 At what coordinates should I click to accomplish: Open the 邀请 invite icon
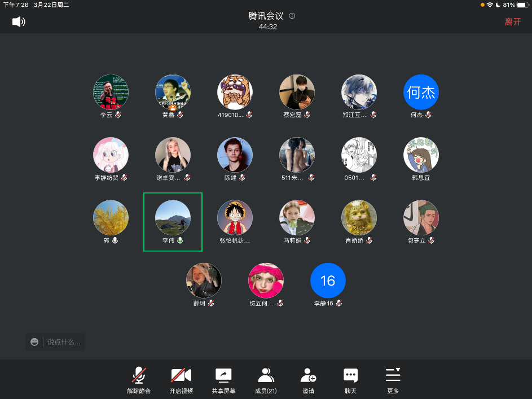[308, 375]
